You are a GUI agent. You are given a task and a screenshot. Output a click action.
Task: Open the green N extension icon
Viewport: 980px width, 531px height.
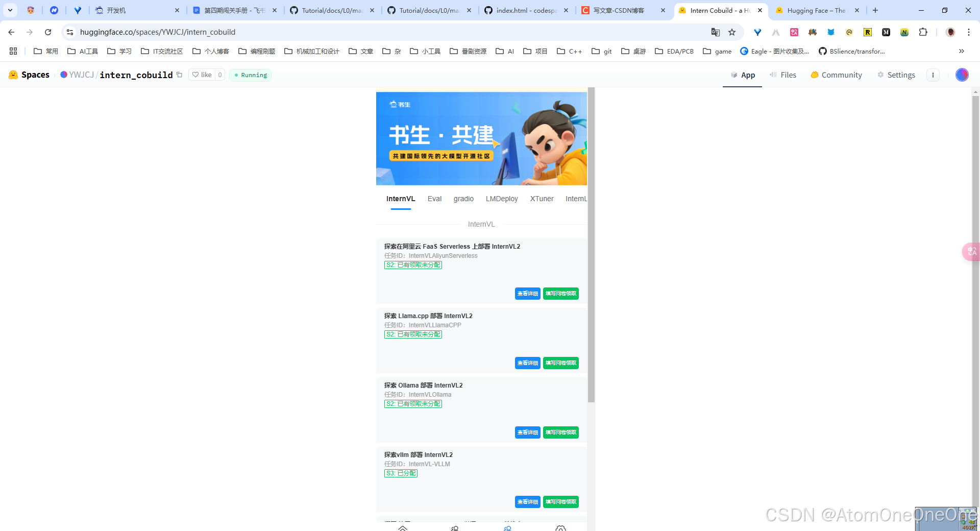[904, 32]
